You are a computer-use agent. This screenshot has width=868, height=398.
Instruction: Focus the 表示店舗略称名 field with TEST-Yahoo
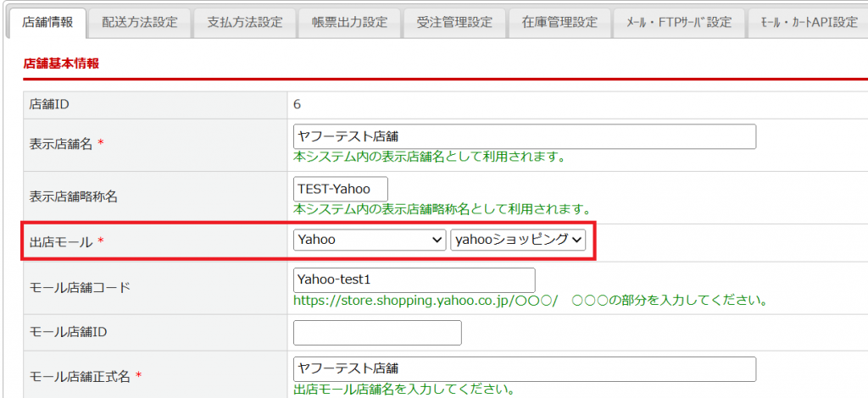coord(341,189)
